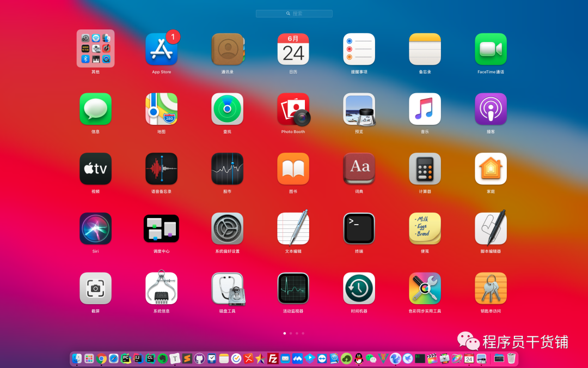The image size is (588, 368).
Task: Launch IntelliJ IDEA from the Dock
Action: click(138, 359)
